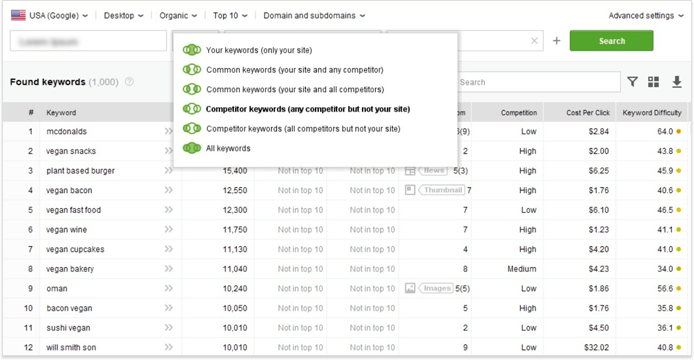Viewport: 694px width, 360px height.
Task: Click the download export icon
Action: point(677,82)
